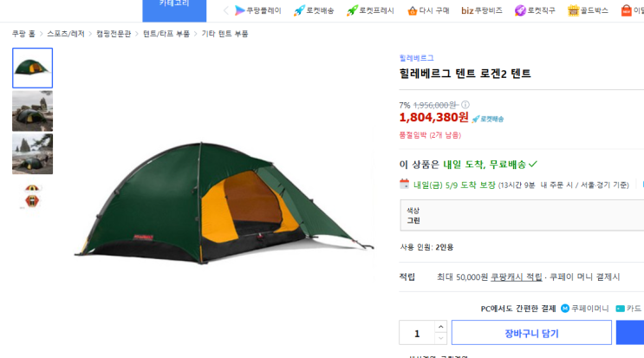Open the biz 쿠팡비즈 menu item

[x=482, y=10]
